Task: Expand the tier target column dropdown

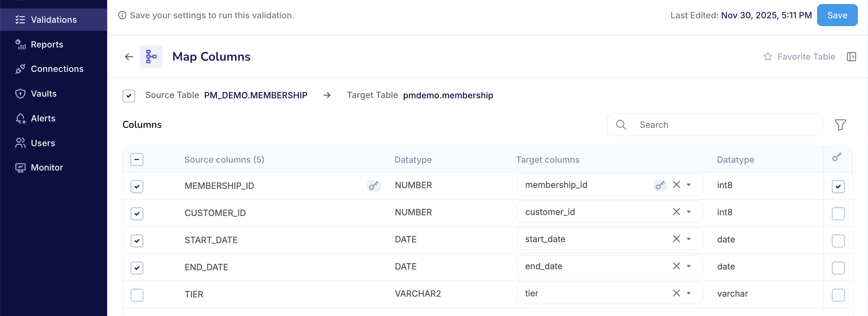Action: 689,293
